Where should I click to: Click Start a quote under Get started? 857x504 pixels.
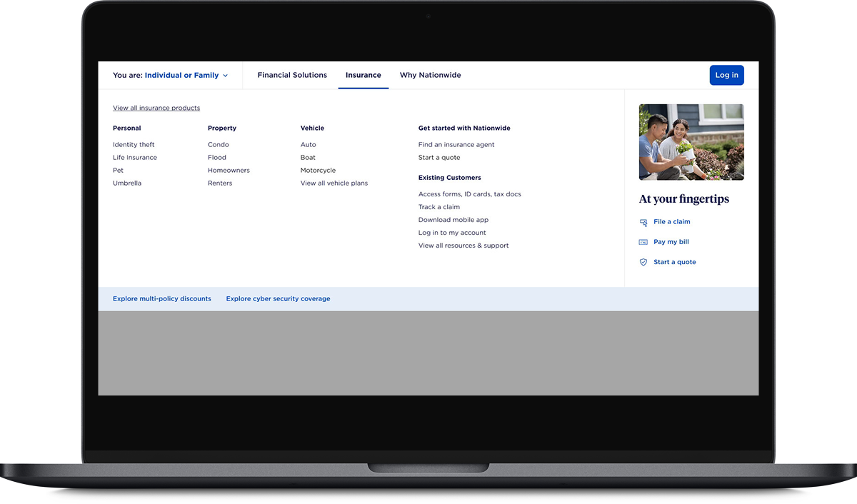click(439, 157)
